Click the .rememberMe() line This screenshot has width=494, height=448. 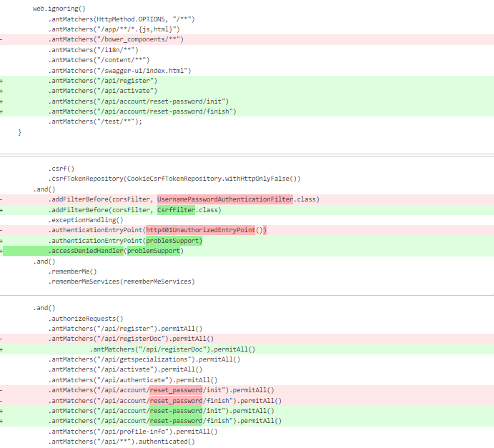click(x=72, y=272)
